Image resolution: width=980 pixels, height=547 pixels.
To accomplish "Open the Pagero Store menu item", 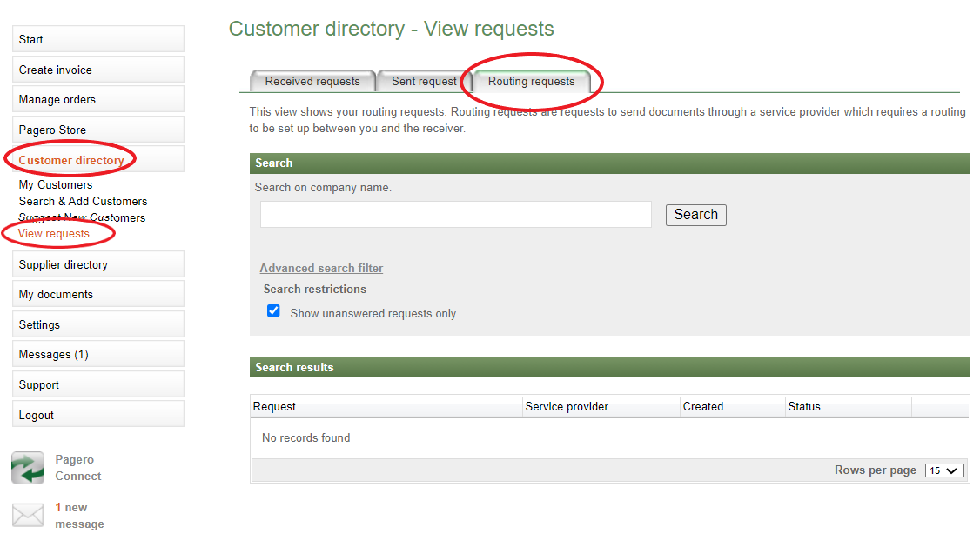I will [98, 130].
